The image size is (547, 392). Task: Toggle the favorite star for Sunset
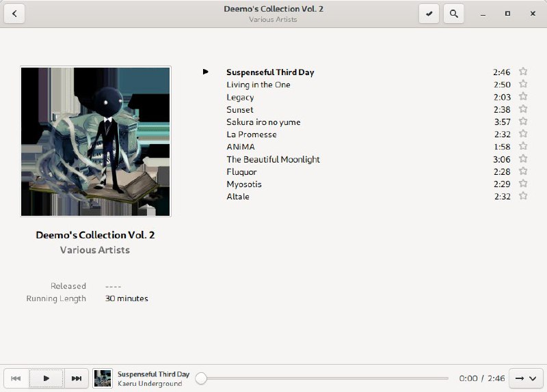point(523,109)
